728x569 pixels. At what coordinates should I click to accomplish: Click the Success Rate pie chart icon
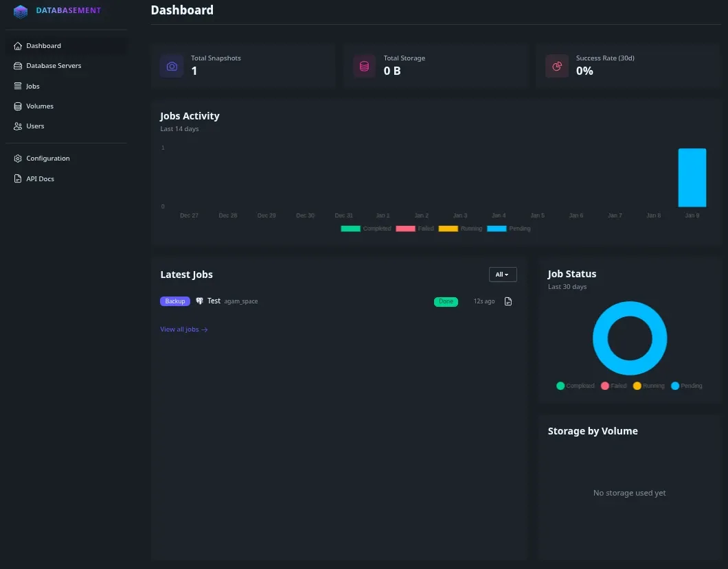pyautogui.click(x=557, y=66)
